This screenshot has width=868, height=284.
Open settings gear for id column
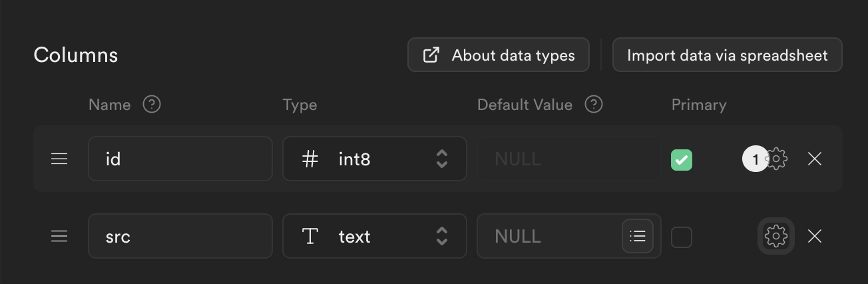click(x=776, y=159)
